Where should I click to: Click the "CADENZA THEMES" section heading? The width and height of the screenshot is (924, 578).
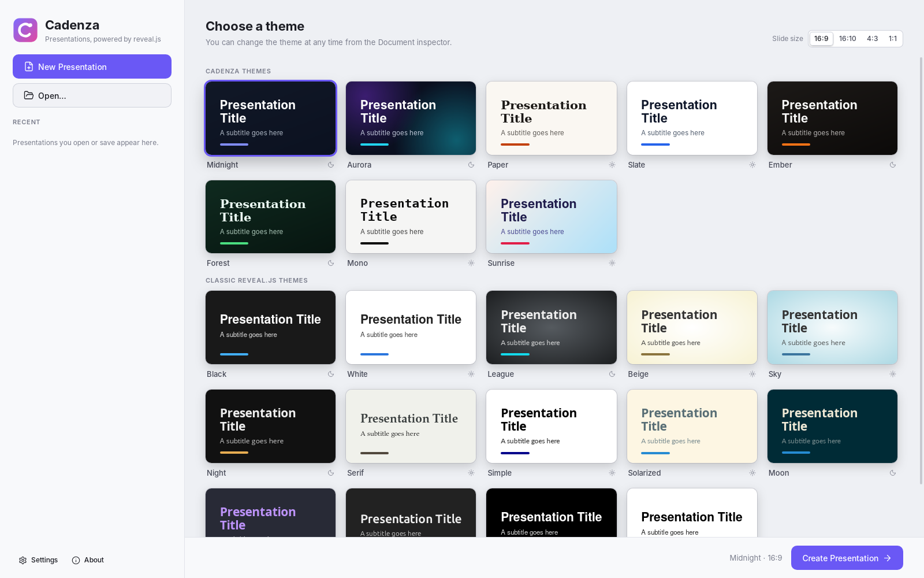pos(238,71)
